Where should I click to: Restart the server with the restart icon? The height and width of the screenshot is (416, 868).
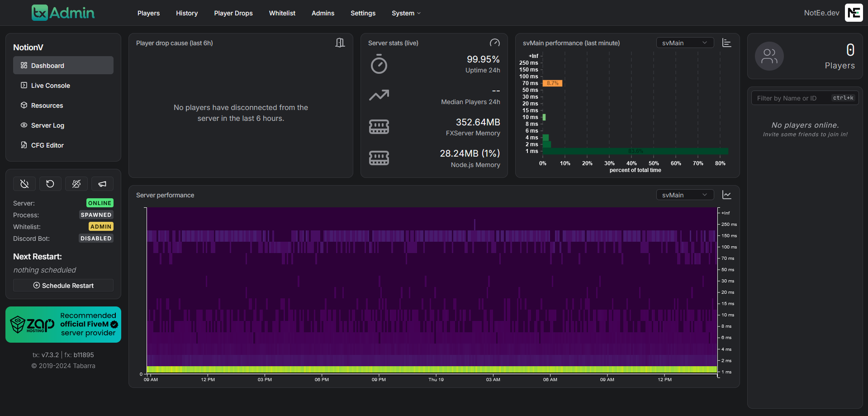coord(50,184)
